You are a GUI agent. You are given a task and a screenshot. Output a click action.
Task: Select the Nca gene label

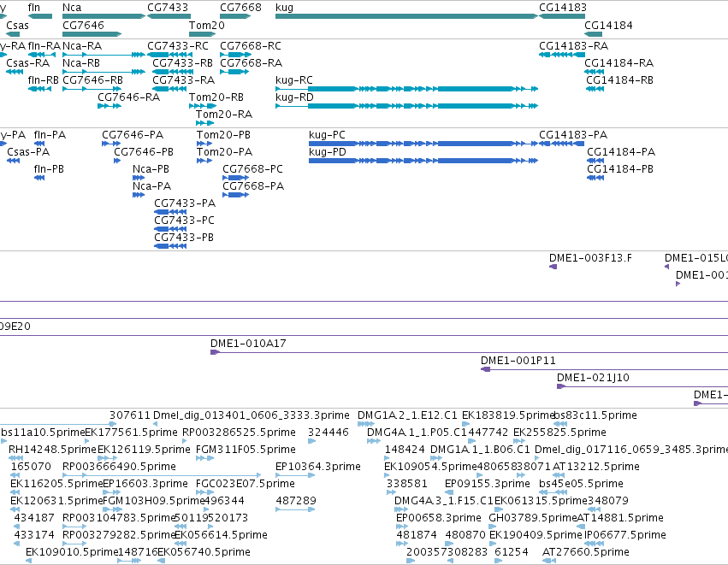[72, 8]
